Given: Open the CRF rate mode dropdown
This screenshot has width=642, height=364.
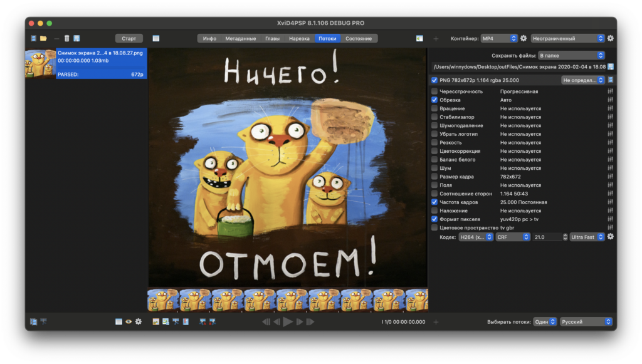Looking at the screenshot, I should point(513,237).
